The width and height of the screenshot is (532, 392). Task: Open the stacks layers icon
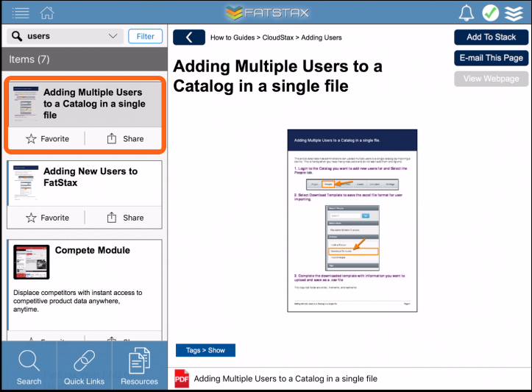point(514,13)
